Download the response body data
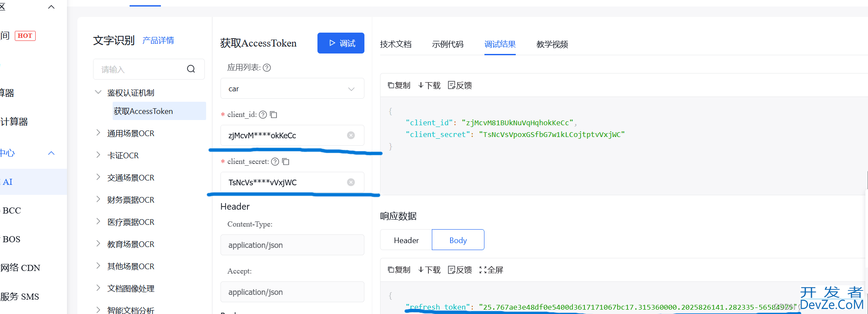The width and height of the screenshot is (868, 314). pos(429,270)
